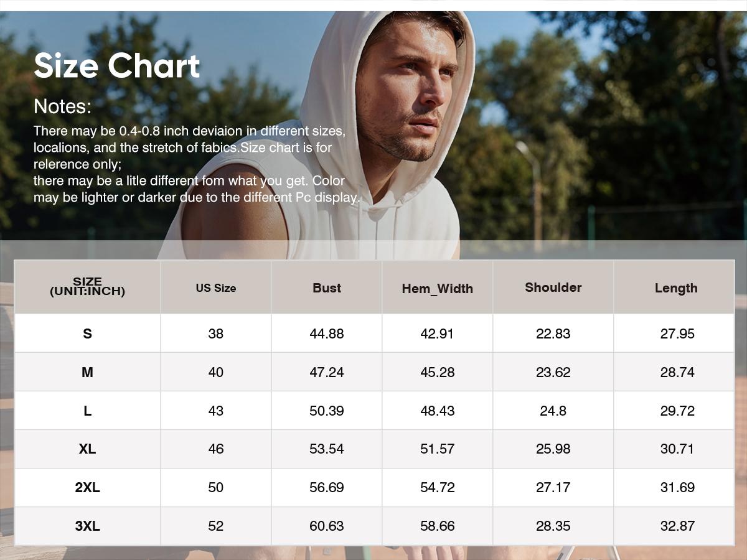Screen dimensions: 747x560
Task: Click length value 32.87 for 3XL
Action: click(x=677, y=526)
